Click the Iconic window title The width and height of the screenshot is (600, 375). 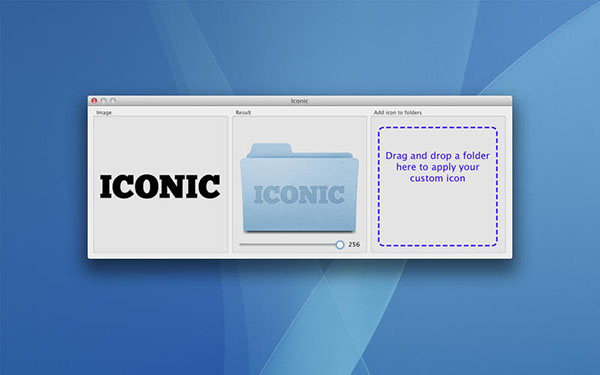click(x=299, y=101)
